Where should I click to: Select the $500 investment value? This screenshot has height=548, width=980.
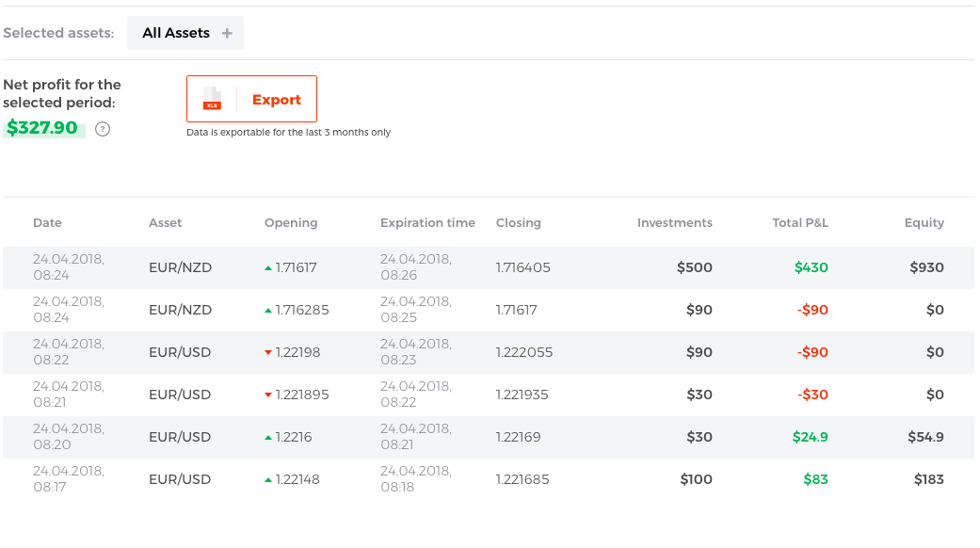click(695, 267)
